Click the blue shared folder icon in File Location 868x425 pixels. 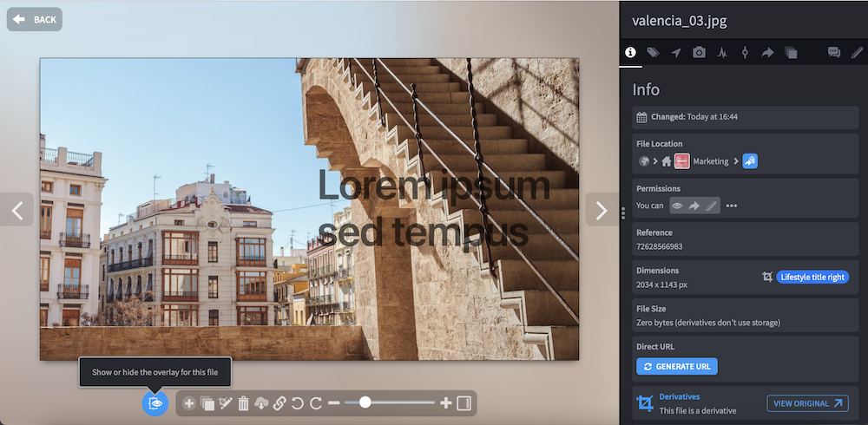pyautogui.click(x=750, y=161)
